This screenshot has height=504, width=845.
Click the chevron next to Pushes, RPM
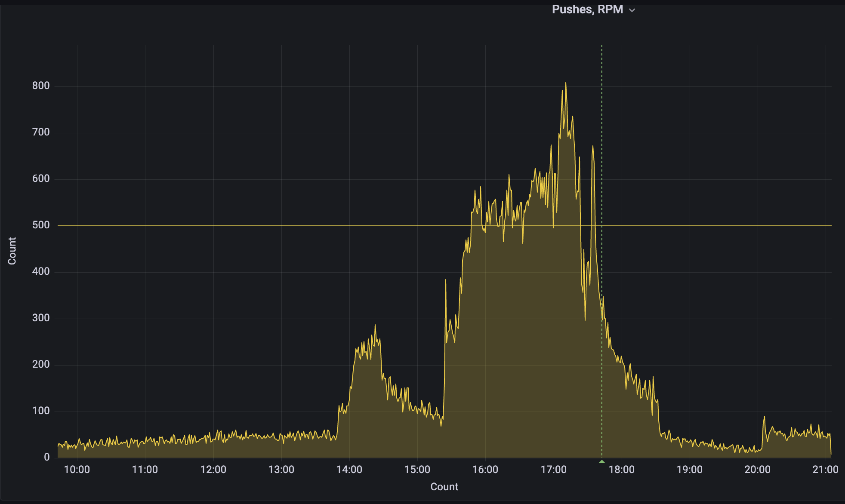point(632,10)
